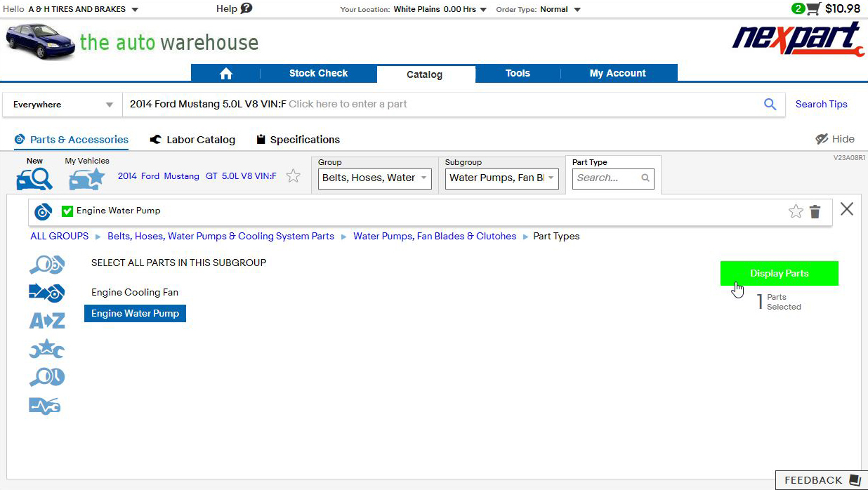
Task: Select the Parts & Accessories tab
Action: (x=71, y=140)
